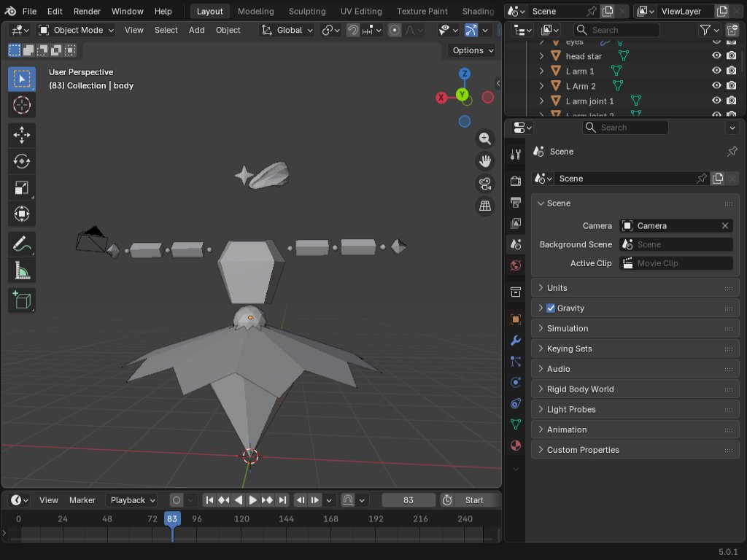The width and height of the screenshot is (747, 560).
Task: Jump to the first frame
Action: coord(209,500)
